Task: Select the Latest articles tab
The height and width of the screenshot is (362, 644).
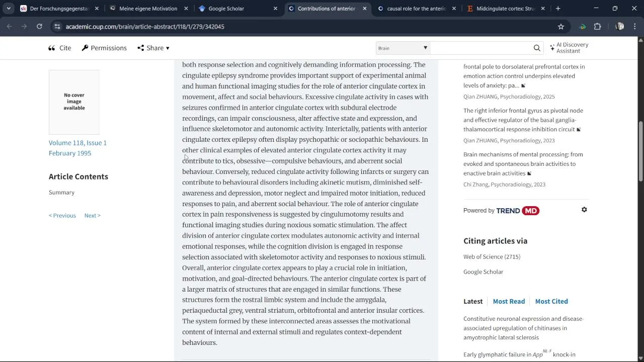Action: [x=473, y=301]
